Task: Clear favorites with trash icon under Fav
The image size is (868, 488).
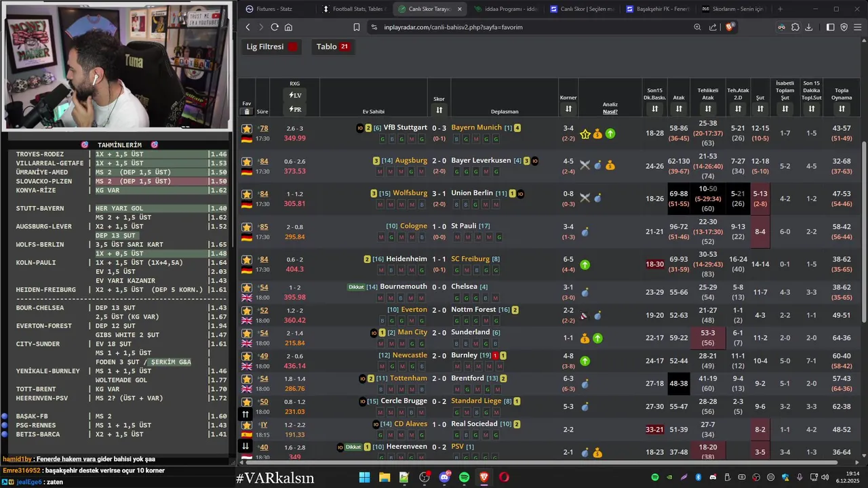Action: point(247,112)
